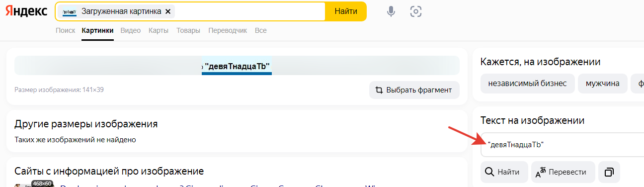Remove uploaded image chip with X
The height and width of the screenshot is (187, 644).
point(167,11)
